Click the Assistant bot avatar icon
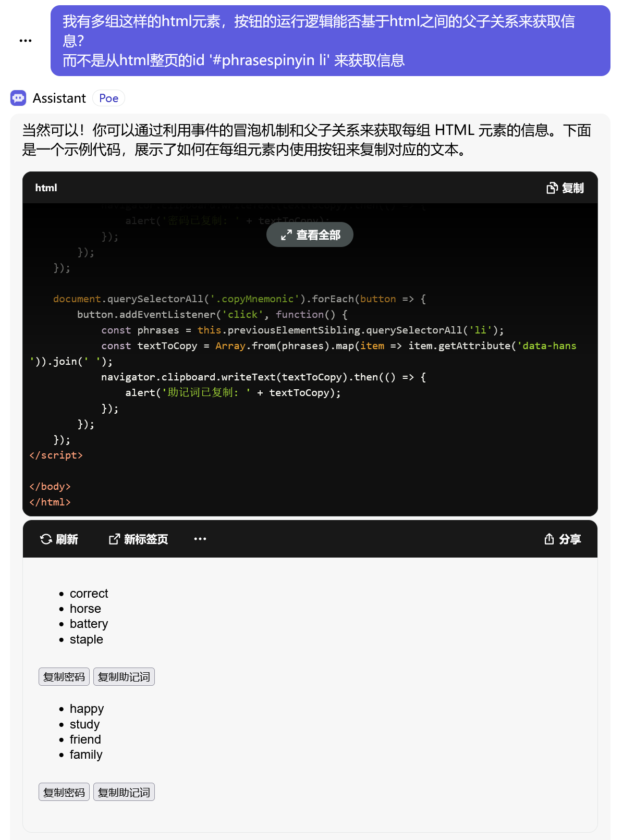The image size is (623, 840). click(x=18, y=98)
